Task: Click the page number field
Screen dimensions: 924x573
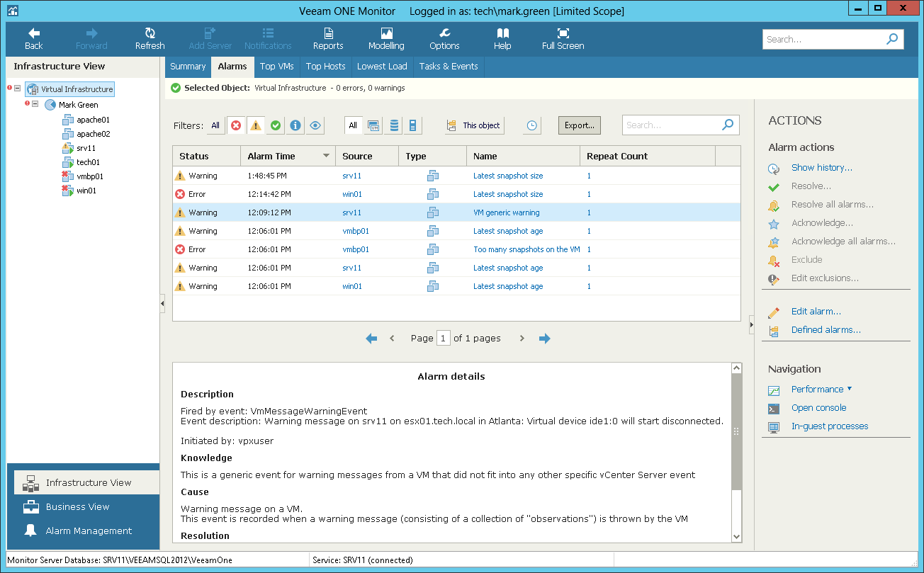Action: 444,338
